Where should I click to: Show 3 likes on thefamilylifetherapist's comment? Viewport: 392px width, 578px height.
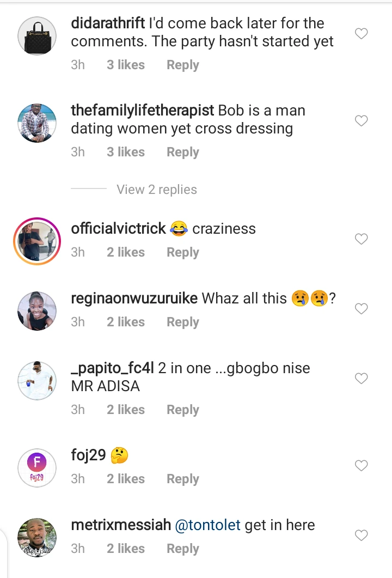click(x=126, y=152)
